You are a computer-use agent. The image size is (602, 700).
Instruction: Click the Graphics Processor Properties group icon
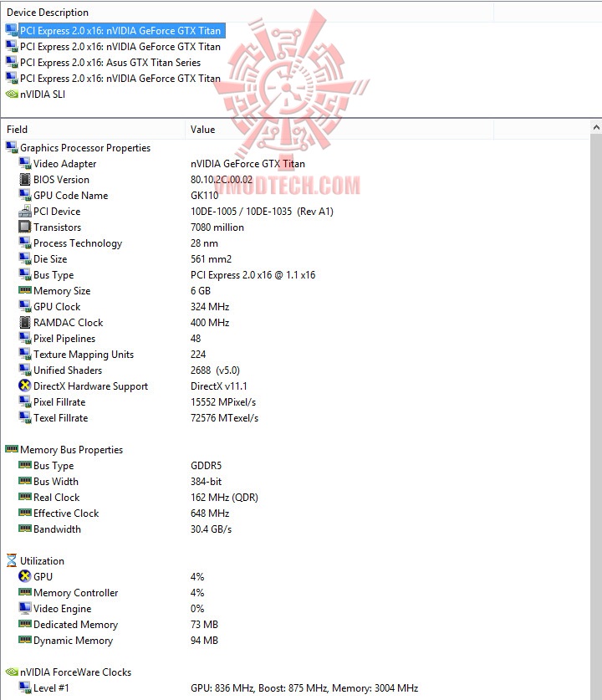point(11,147)
